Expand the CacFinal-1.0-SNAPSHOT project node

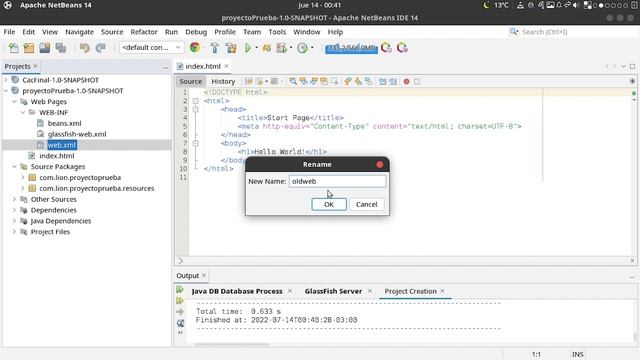click(6, 80)
